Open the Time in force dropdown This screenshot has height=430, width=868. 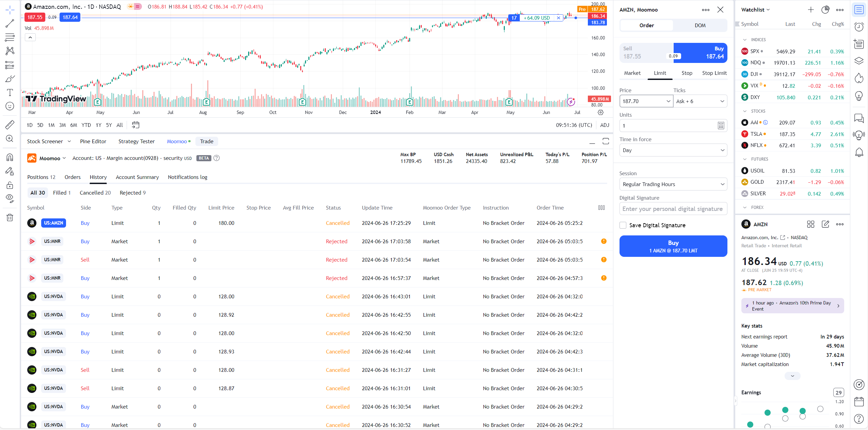point(673,150)
